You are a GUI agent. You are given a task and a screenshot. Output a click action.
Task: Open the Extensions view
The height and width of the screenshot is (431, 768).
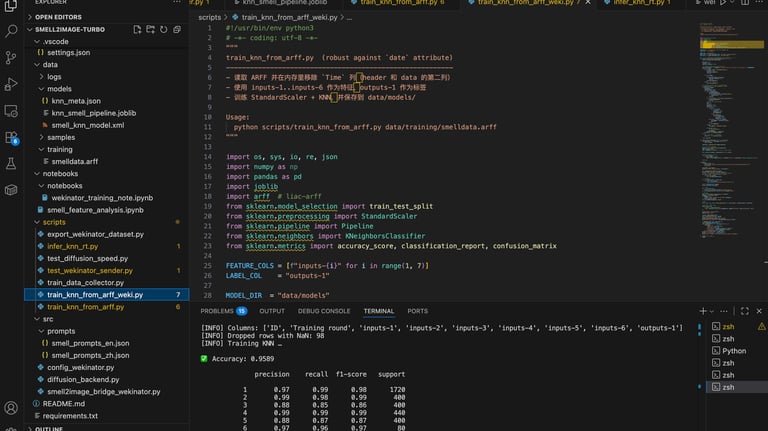pyautogui.click(x=11, y=138)
